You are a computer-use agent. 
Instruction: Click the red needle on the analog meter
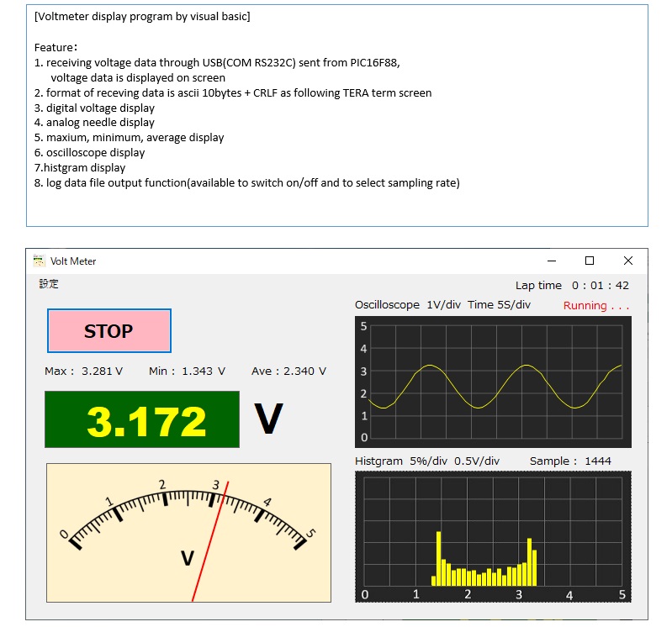pyautogui.click(x=210, y=541)
